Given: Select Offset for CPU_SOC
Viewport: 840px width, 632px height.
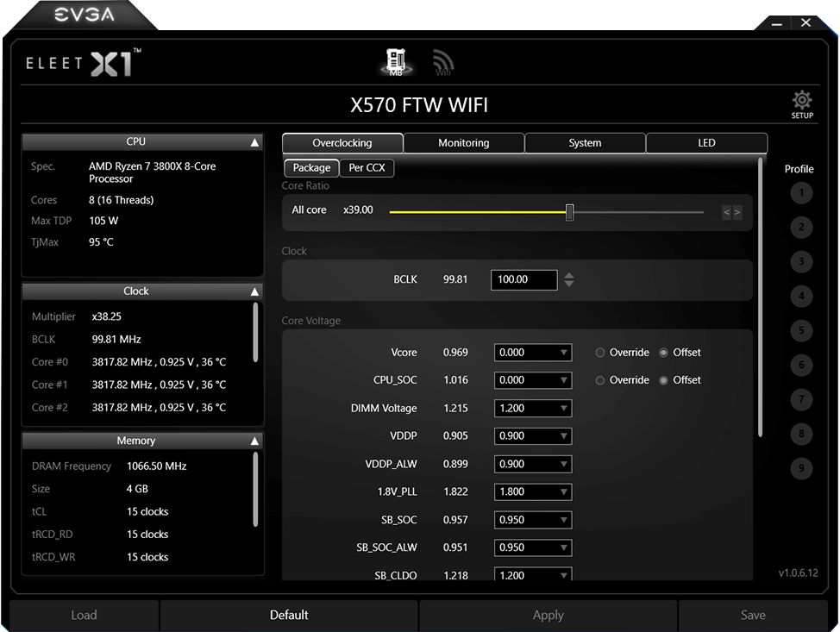Looking at the screenshot, I should point(663,380).
